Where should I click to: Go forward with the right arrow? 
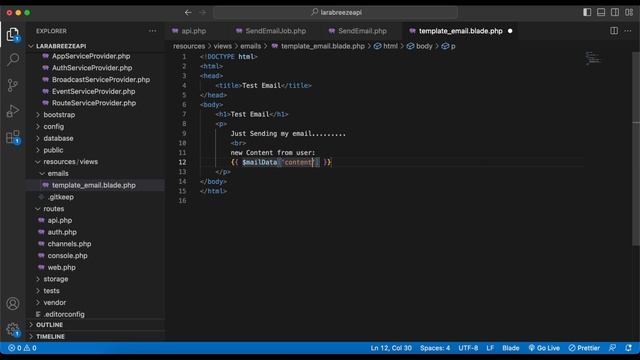click(x=203, y=13)
